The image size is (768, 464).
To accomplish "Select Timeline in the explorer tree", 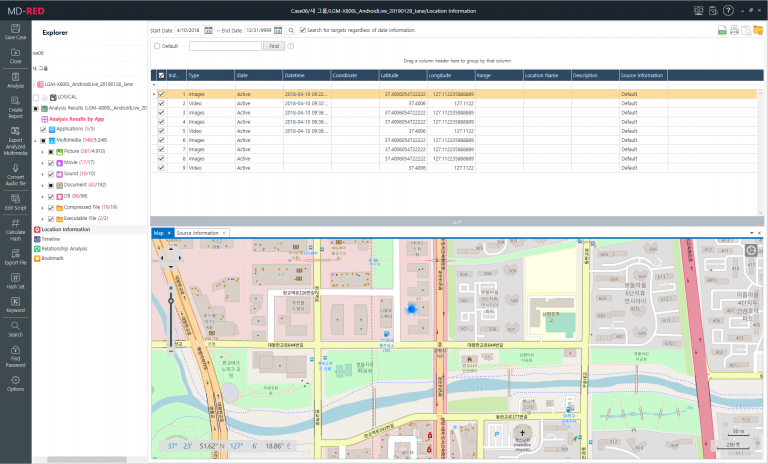I will [x=50, y=239].
